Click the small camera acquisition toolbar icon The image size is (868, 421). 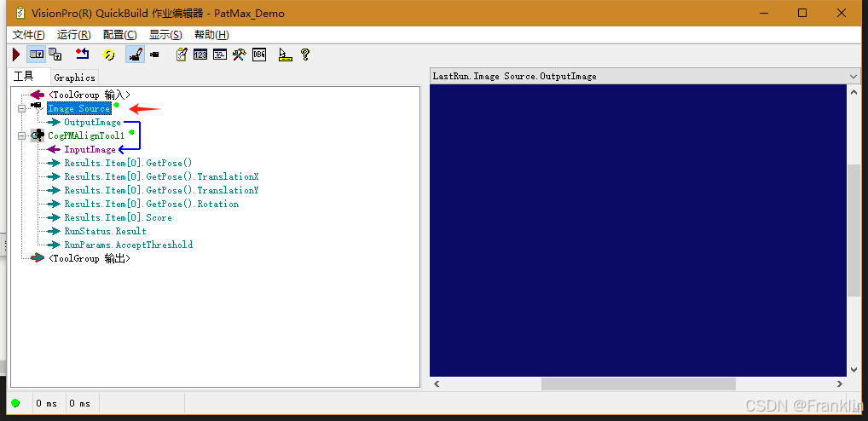(x=154, y=55)
